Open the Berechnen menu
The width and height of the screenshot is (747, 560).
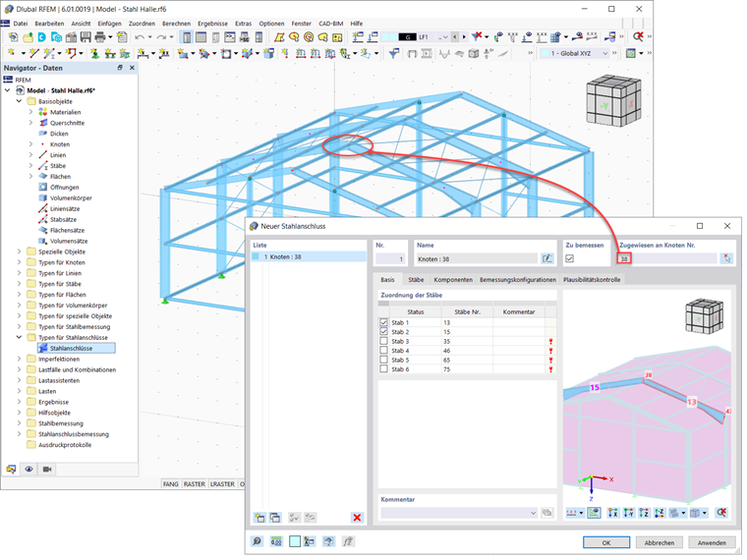(x=176, y=24)
